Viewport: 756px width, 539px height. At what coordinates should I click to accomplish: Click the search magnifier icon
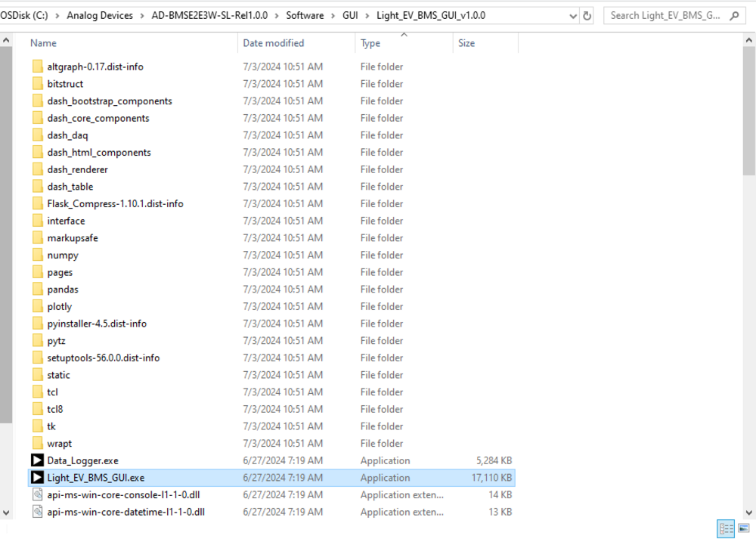point(733,15)
